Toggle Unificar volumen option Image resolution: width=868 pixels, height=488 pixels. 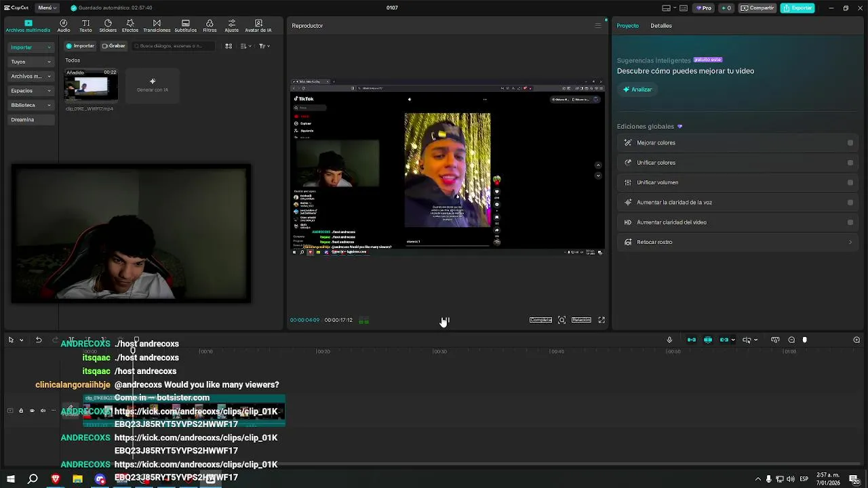point(850,182)
